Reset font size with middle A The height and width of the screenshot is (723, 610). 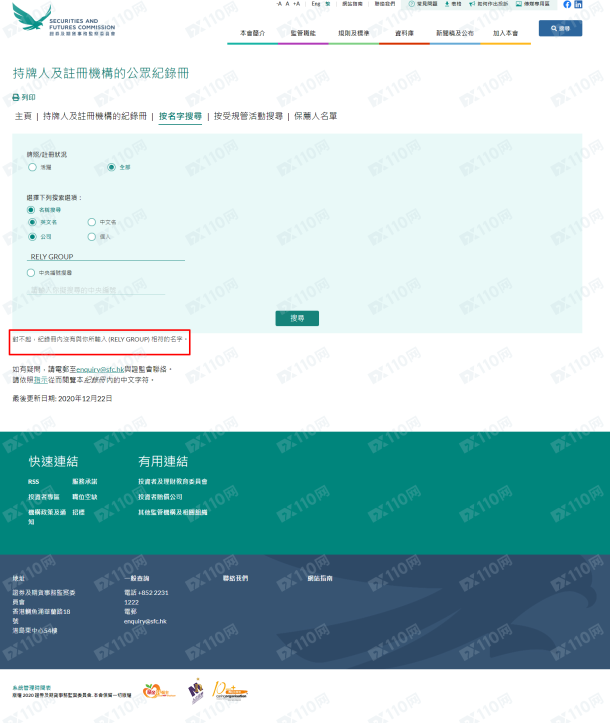coord(287,4)
